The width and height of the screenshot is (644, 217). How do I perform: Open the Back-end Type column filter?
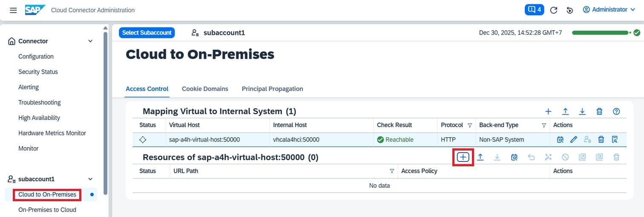click(544, 125)
